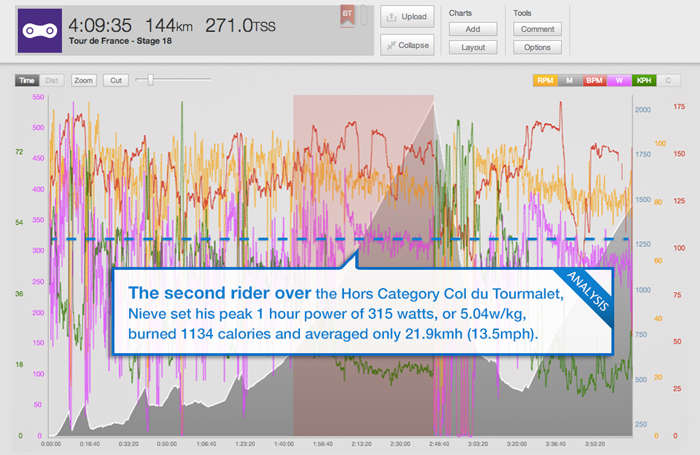
Task: Click the Zoom button
Action: tap(83, 80)
